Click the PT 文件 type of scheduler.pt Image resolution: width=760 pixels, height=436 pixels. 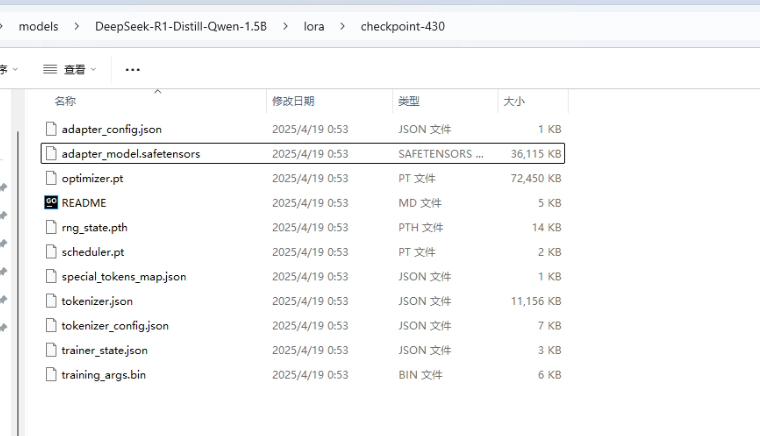pyautogui.click(x=417, y=252)
